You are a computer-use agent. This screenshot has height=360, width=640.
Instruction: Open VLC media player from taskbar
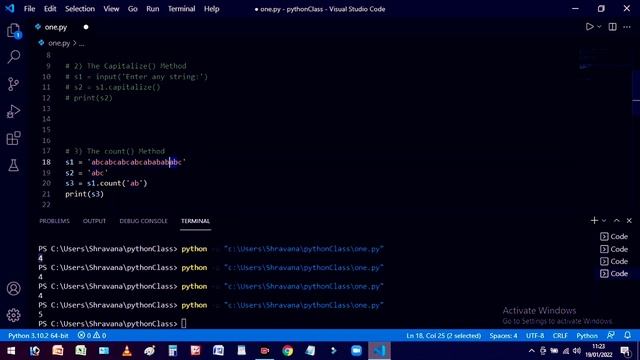coord(127,351)
